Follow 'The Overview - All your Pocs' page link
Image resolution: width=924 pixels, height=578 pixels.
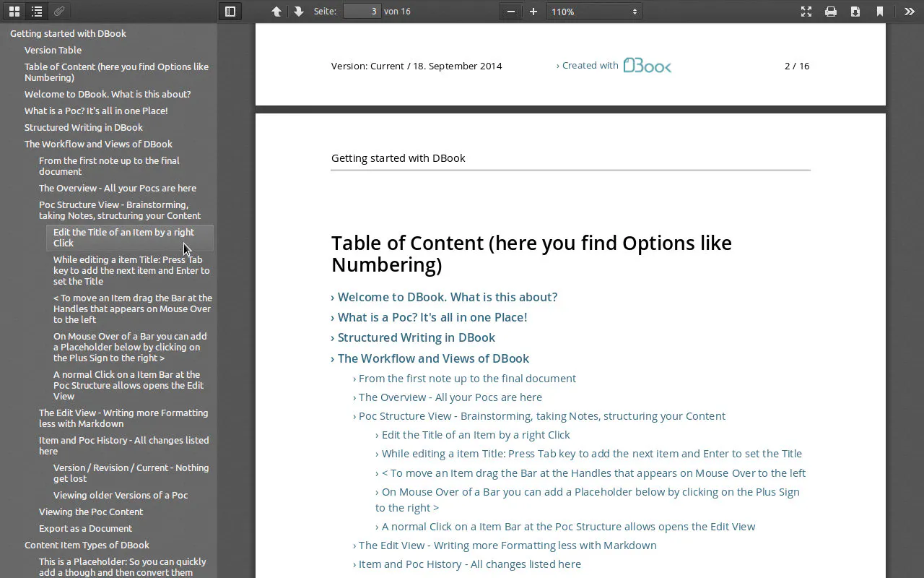point(448,397)
